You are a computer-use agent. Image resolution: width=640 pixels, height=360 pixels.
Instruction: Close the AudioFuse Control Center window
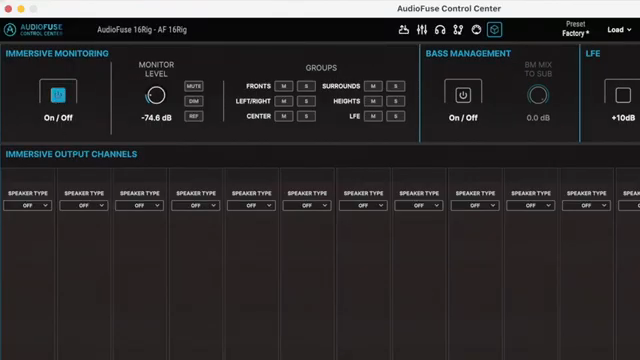pyautogui.click(x=8, y=9)
